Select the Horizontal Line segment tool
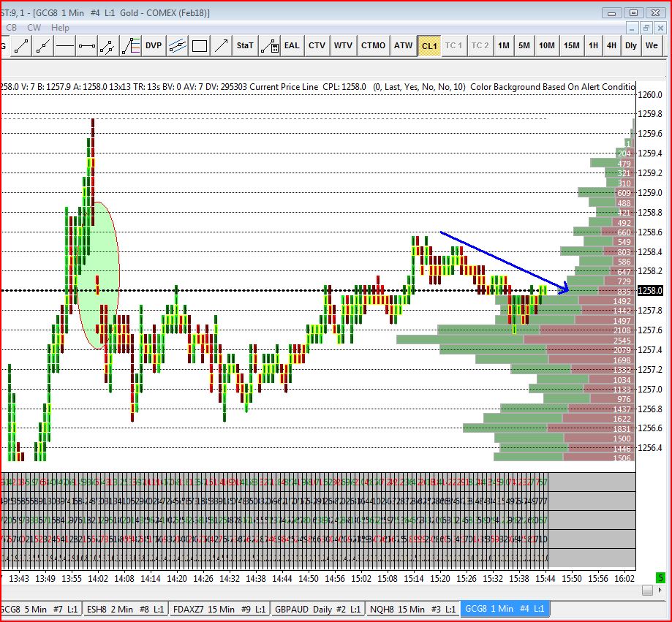The width and height of the screenshot is (672, 622). coord(86,45)
